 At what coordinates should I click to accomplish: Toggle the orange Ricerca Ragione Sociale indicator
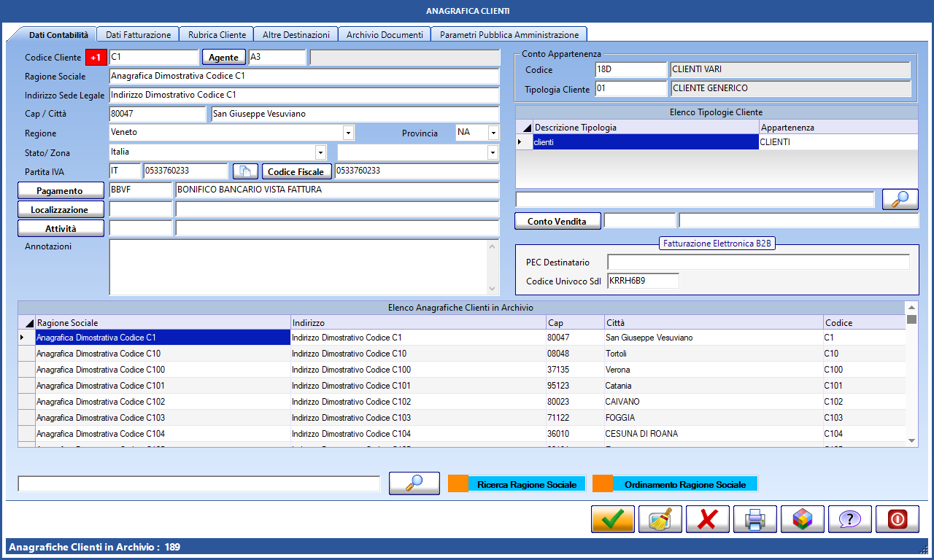tap(458, 484)
